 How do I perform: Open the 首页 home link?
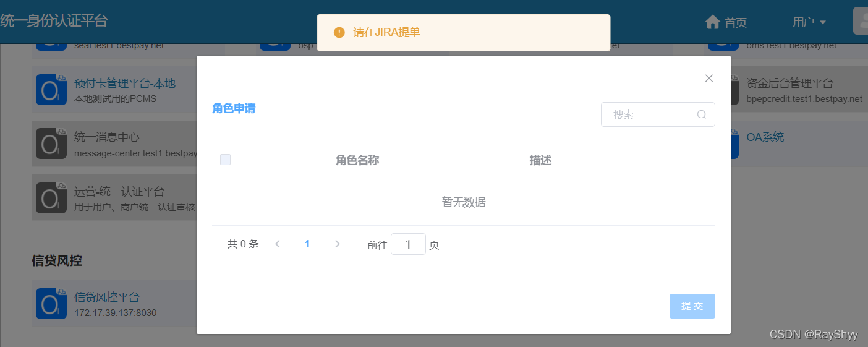point(736,23)
